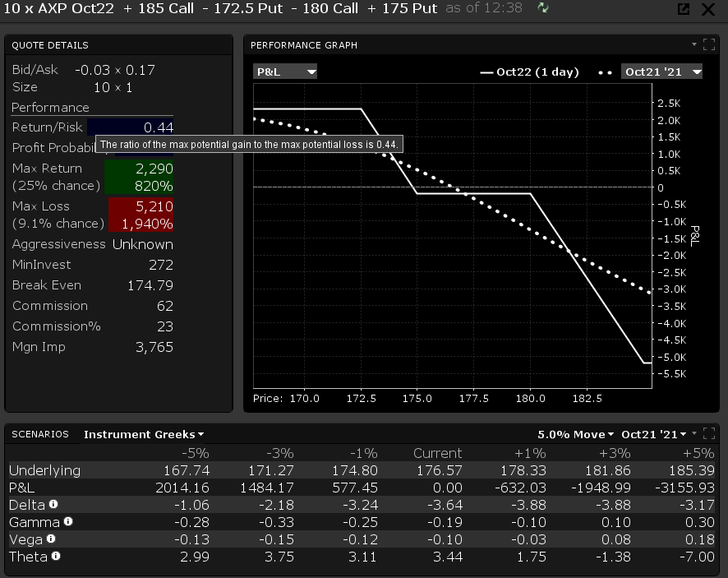Click the Aggressiveness Unknown value
Screen dimensions: 728x578
(142, 244)
